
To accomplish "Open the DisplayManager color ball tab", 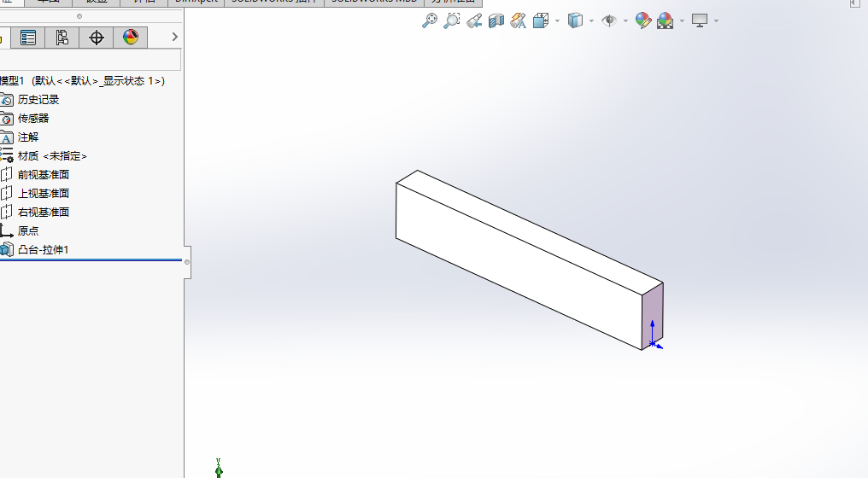I will (x=131, y=38).
